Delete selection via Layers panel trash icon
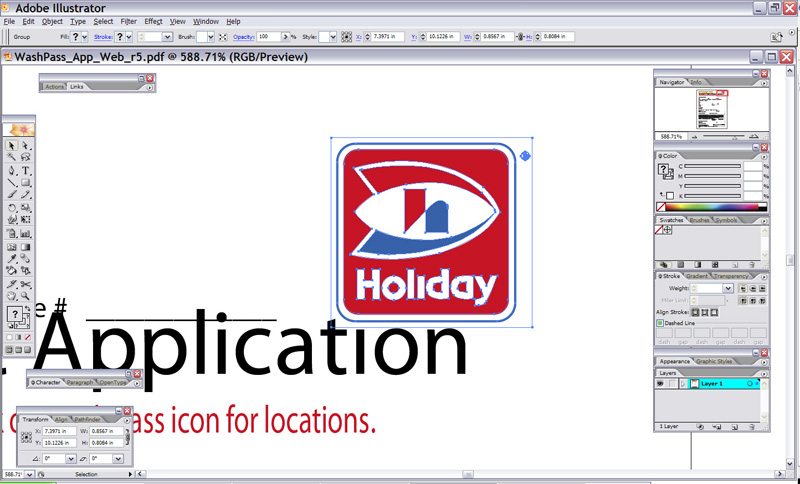The width and height of the screenshot is (800, 484). 752,427
